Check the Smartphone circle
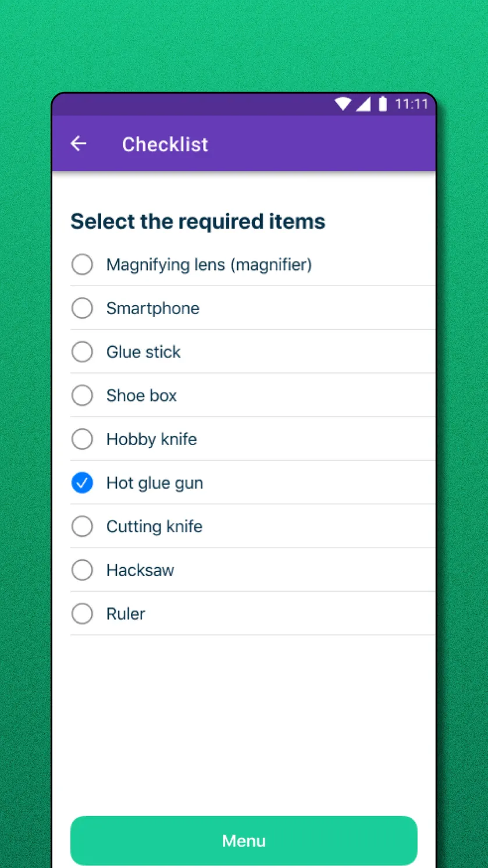This screenshot has height=868, width=488. click(x=82, y=308)
